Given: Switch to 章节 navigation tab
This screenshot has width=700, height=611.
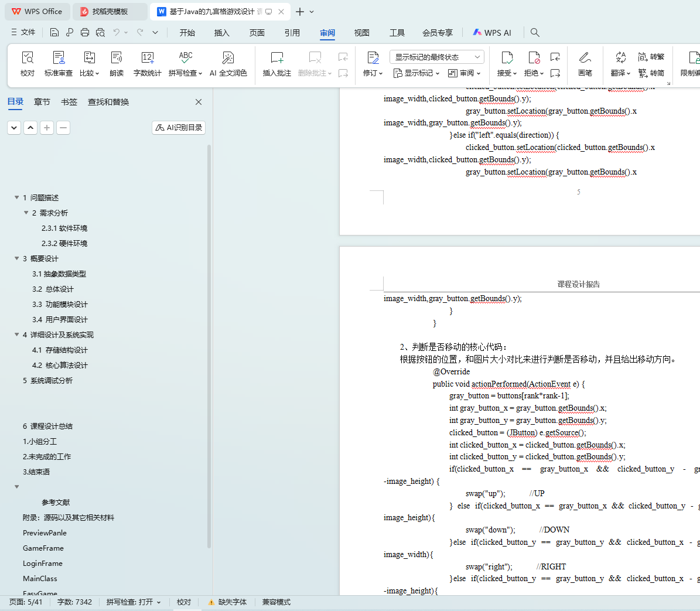Looking at the screenshot, I should (x=42, y=102).
